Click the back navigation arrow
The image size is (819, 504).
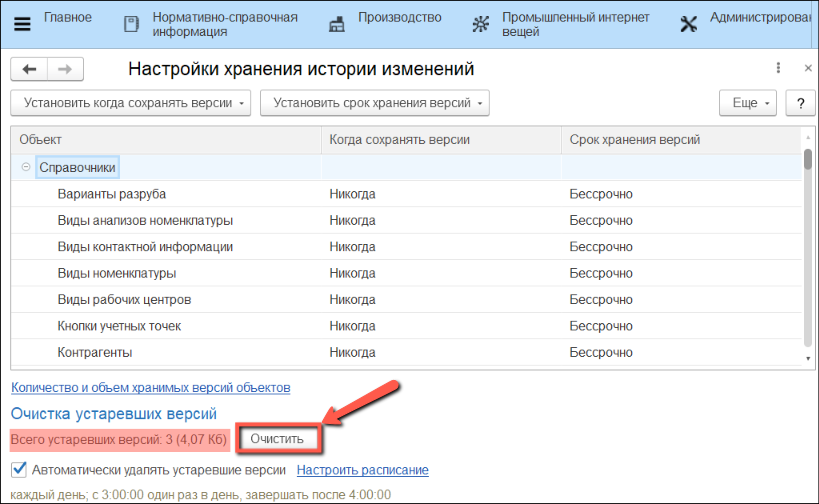[29, 69]
